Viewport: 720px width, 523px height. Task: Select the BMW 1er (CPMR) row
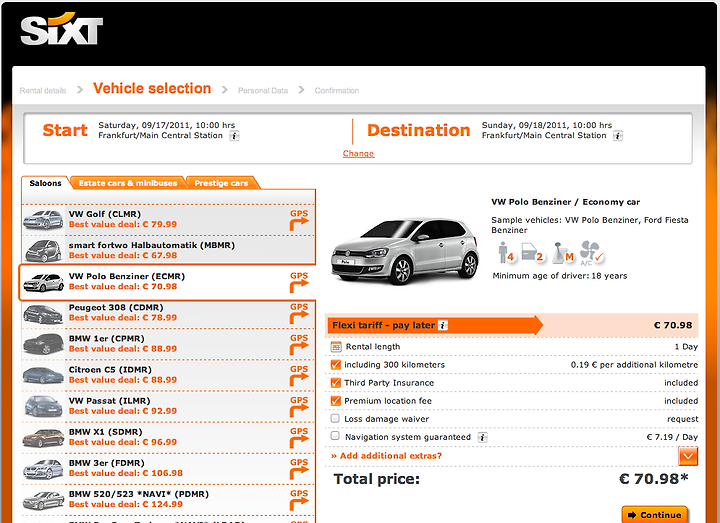(169, 344)
